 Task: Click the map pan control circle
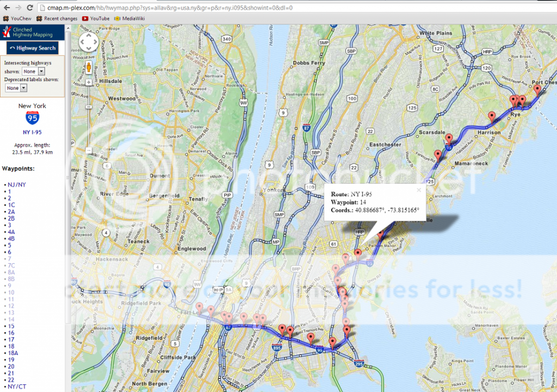coord(89,42)
